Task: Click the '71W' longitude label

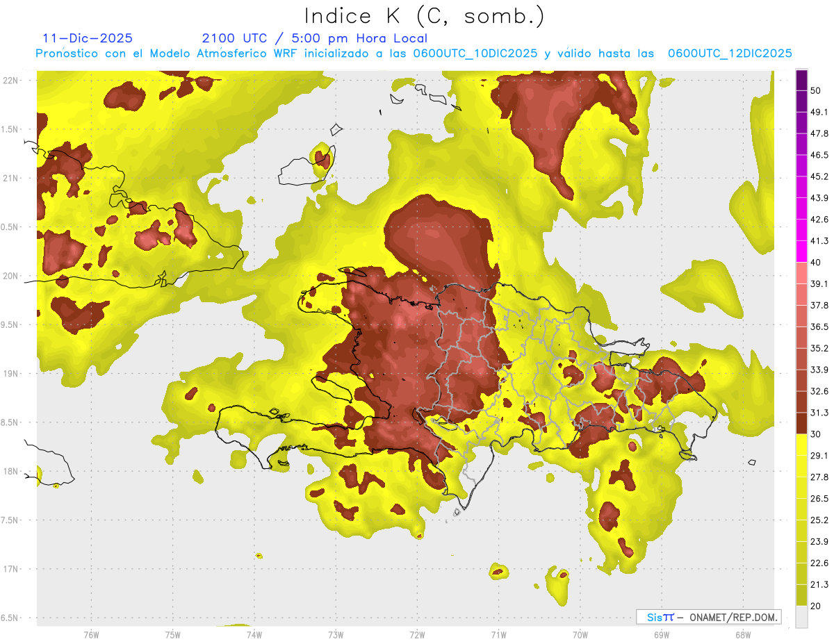Action: click(498, 634)
